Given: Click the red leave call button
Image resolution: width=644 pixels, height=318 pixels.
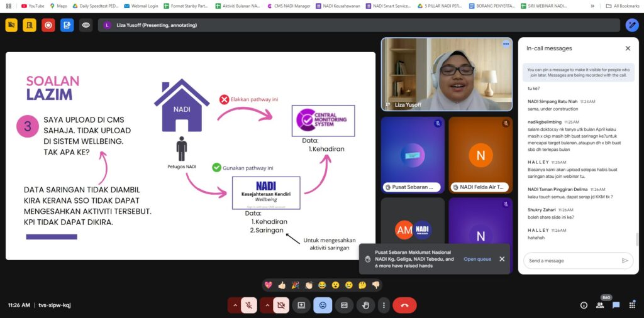Looking at the screenshot, I should [x=404, y=305].
